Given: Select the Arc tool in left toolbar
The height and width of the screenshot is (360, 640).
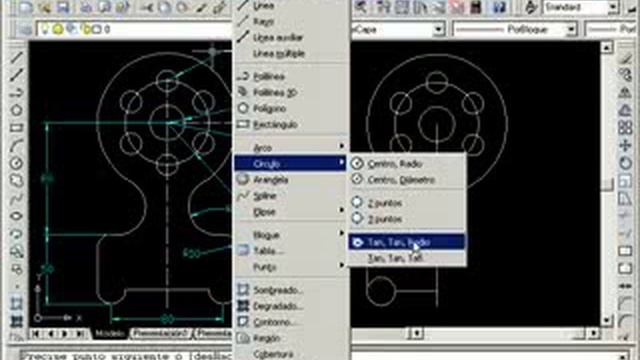Looking at the screenshot, I should click(16, 146).
